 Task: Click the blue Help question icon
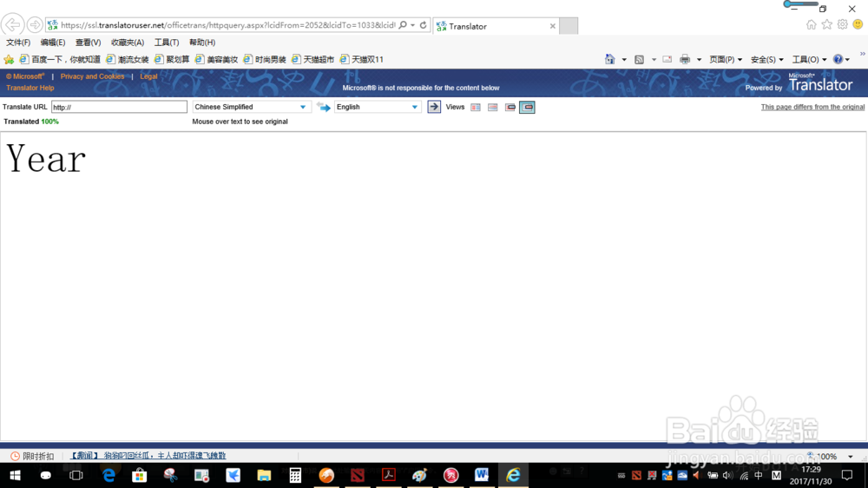(x=838, y=59)
